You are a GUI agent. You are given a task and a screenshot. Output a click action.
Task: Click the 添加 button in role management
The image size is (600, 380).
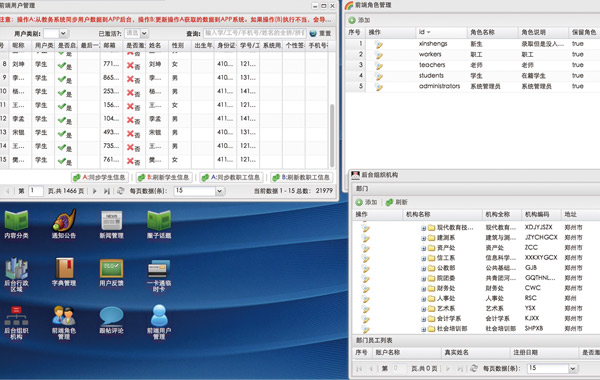pyautogui.click(x=359, y=20)
